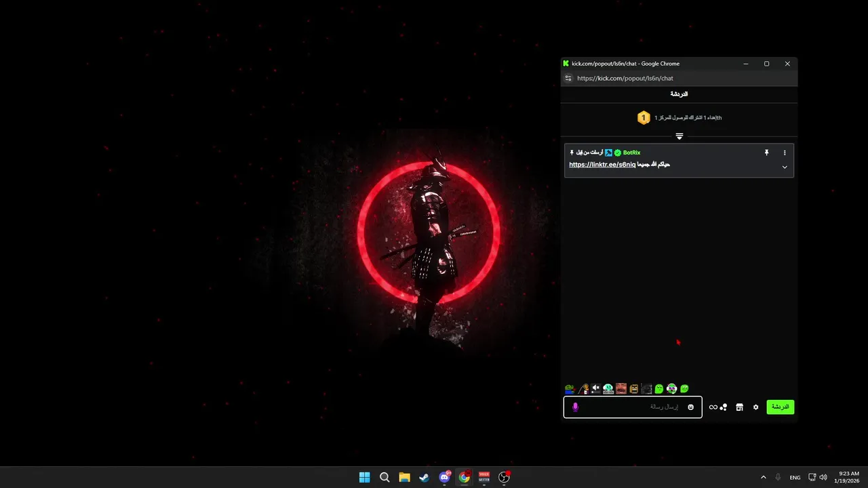Image resolution: width=868 pixels, height=488 pixels.
Task: Insert the green blob emote after gray face
Action: pos(659,389)
